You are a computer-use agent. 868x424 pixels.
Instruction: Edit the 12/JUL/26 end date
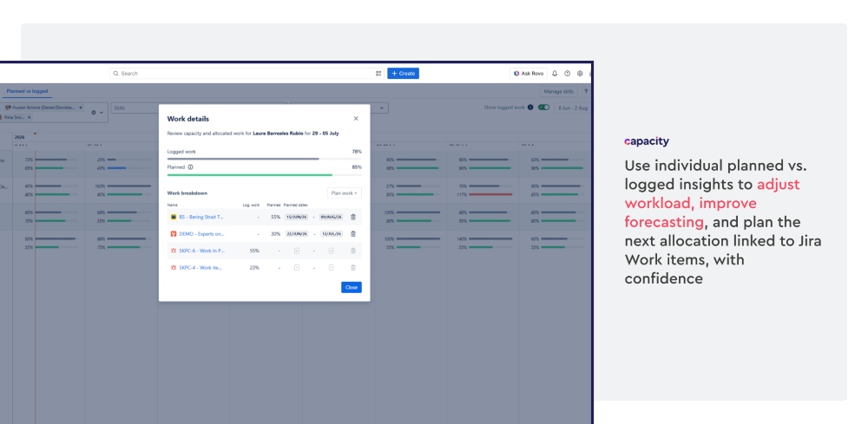(331, 234)
